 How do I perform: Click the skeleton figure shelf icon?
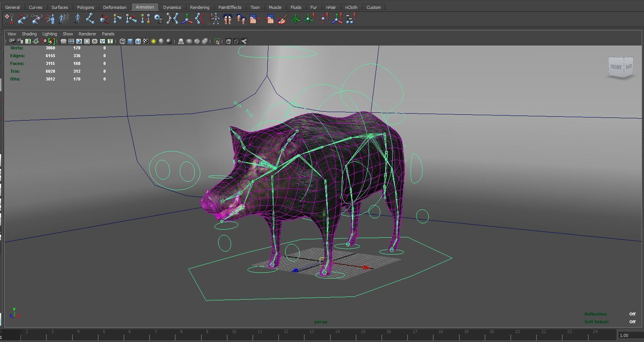point(215,19)
